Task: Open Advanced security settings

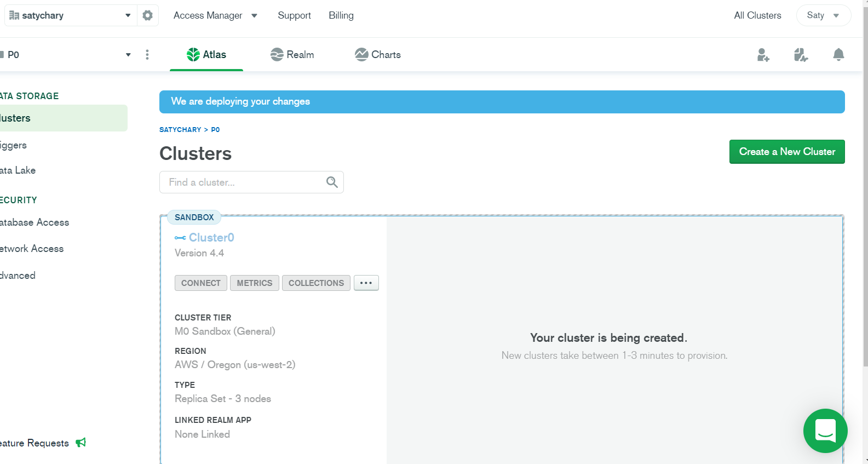Action: pyautogui.click(x=18, y=276)
